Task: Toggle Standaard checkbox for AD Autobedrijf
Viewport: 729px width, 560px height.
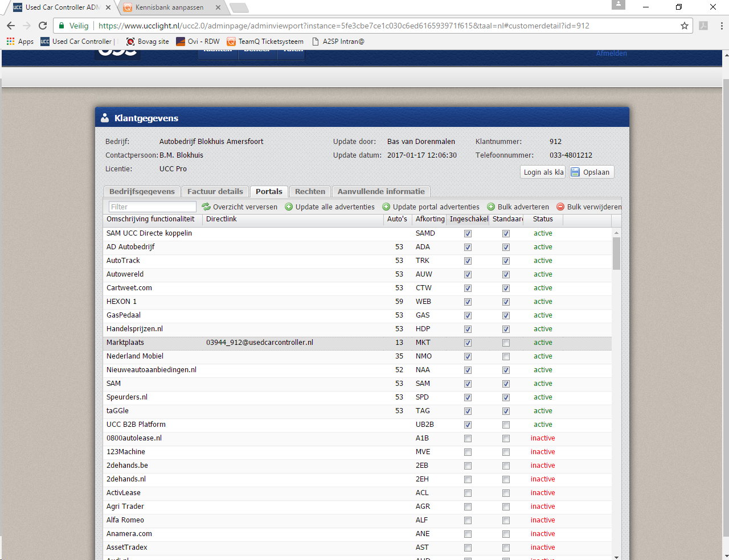Action: 506,247
